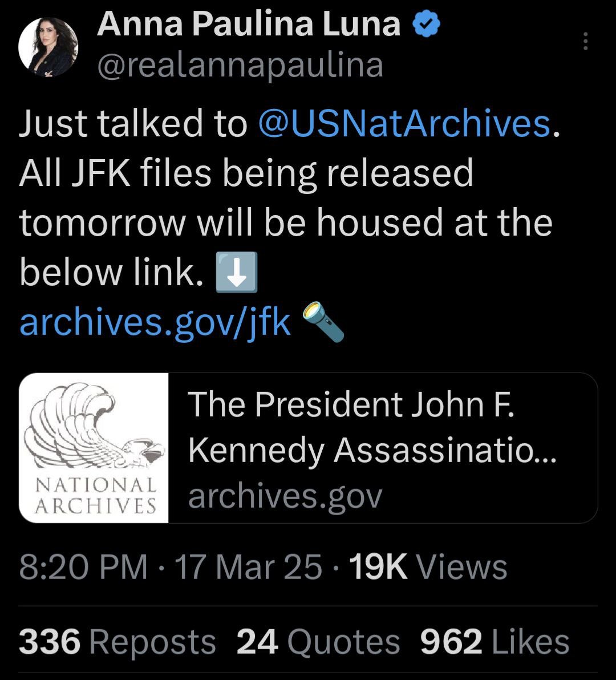Click the @realannapaulina handle
The width and height of the screenshot is (616, 680).
point(240,66)
